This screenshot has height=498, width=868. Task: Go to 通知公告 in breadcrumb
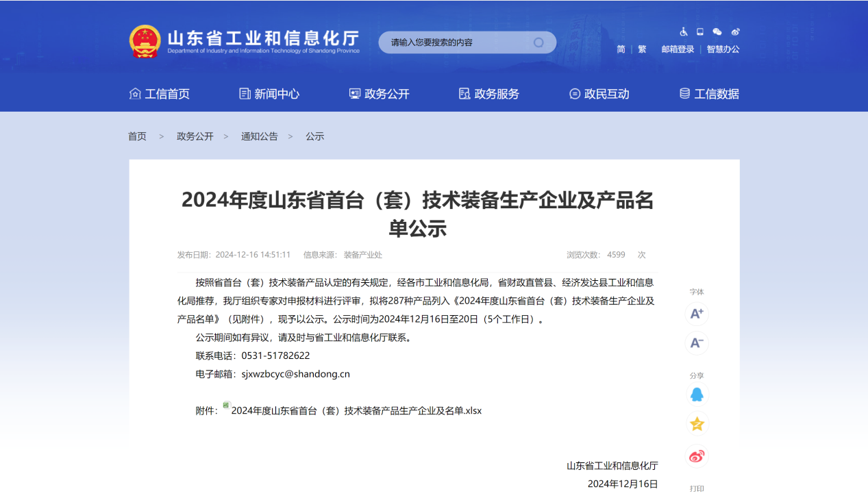coord(259,136)
